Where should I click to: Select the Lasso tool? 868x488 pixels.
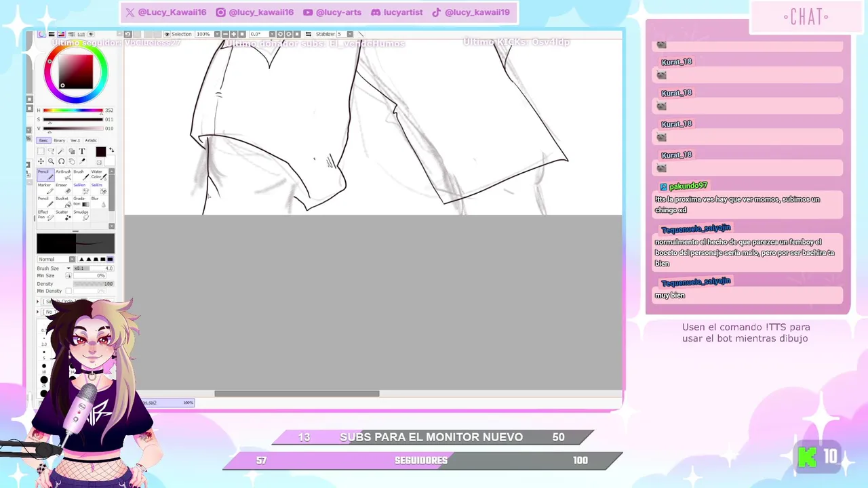point(51,151)
